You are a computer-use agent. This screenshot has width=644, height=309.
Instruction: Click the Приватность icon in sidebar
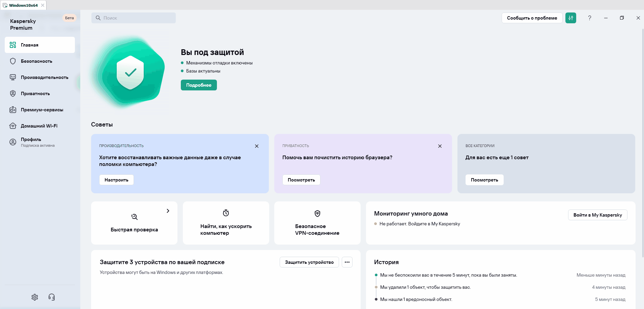[x=13, y=93]
